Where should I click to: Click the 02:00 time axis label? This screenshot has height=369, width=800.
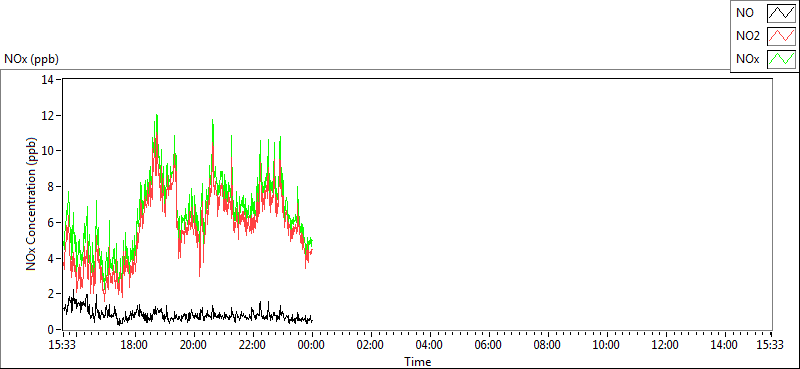click(370, 345)
